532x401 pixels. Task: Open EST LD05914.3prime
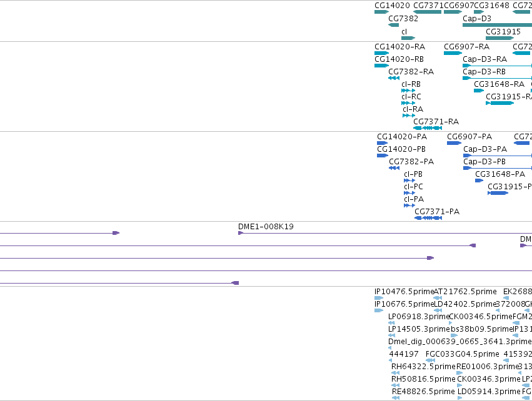coord(489,392)
